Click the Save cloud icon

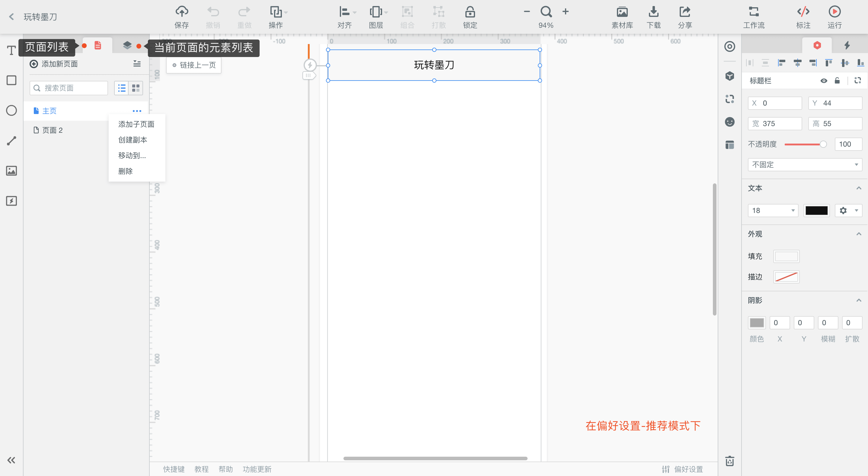(x=182, y=12)
